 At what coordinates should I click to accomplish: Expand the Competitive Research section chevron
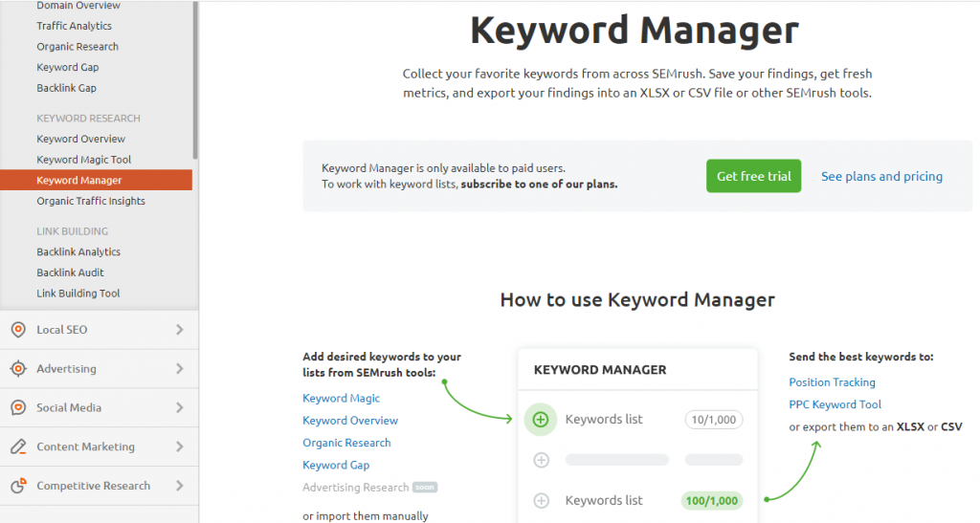pos(179,486)
